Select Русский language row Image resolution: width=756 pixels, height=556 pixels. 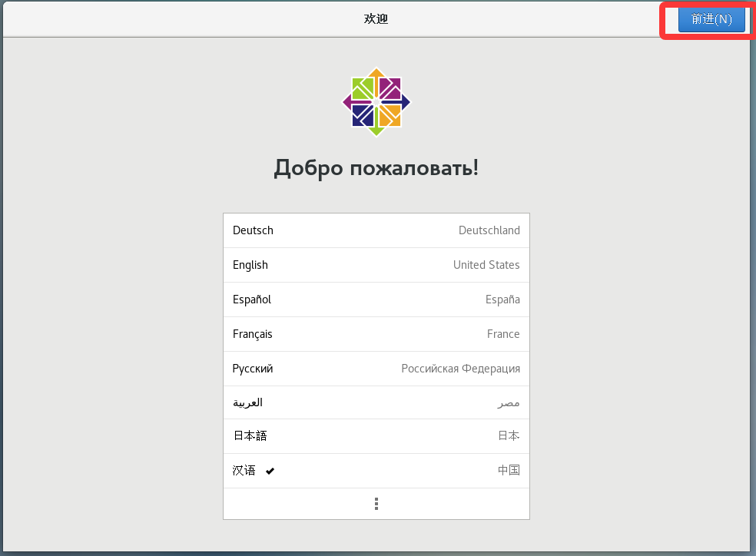pos(376,369)
